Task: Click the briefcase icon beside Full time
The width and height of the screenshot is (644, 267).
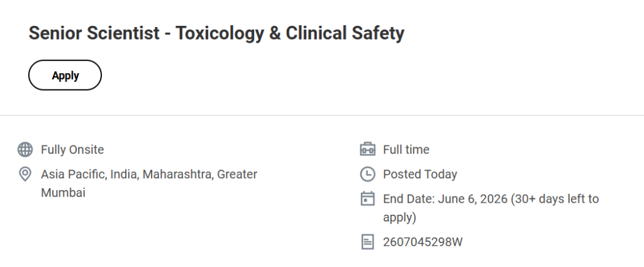Action: coord(367,150)
